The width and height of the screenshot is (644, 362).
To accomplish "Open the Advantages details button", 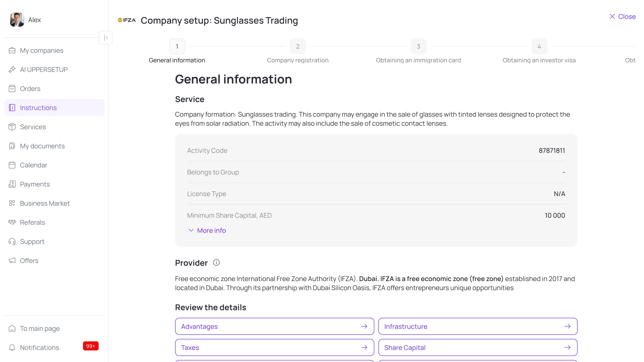I will (x=275, y=326).
